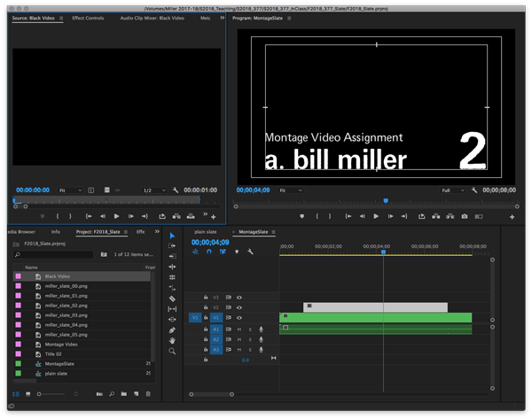This screenshot has width=532, height=419.
Task: Add marker in timeline header
Action: (x=237, y=252)
